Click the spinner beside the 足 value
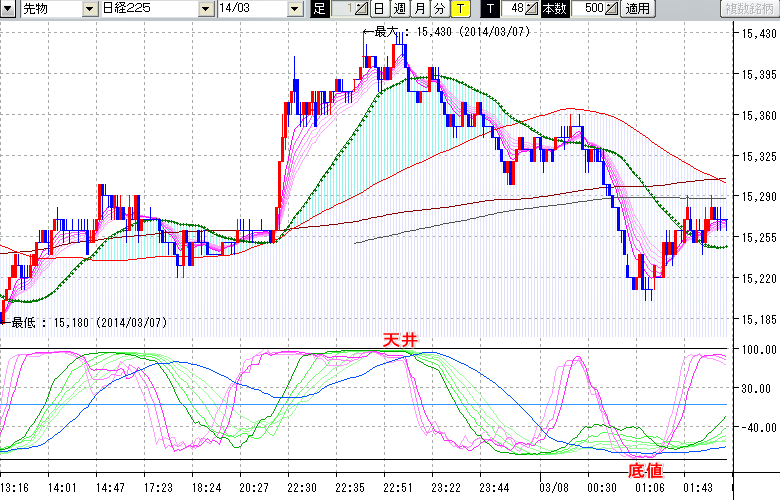 tap(361, 9)
